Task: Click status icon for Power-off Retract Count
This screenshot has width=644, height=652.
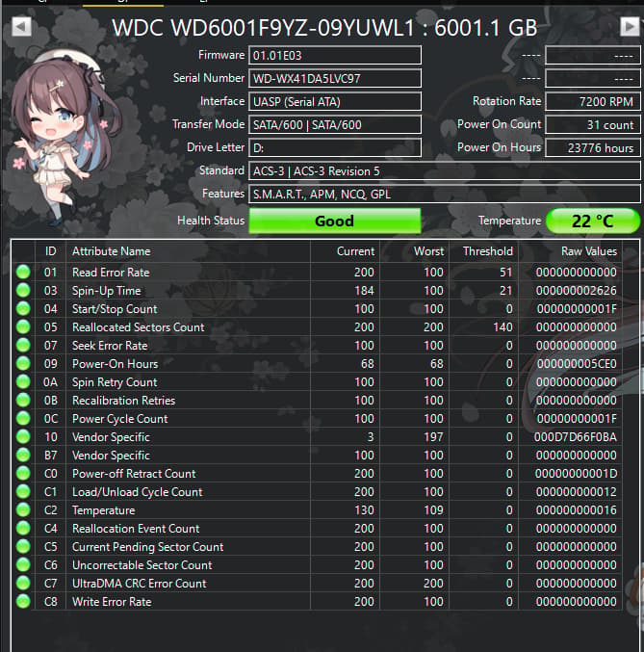Action: coord(23,473)
